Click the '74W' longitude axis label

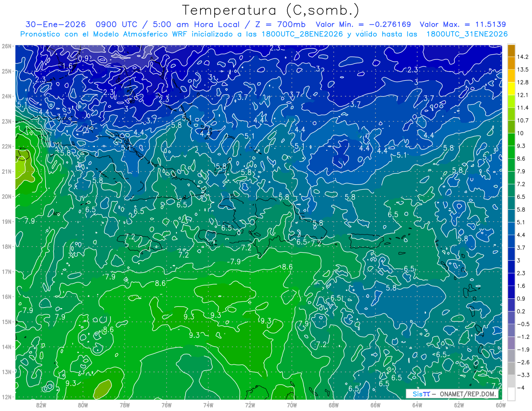click(208, 405)
